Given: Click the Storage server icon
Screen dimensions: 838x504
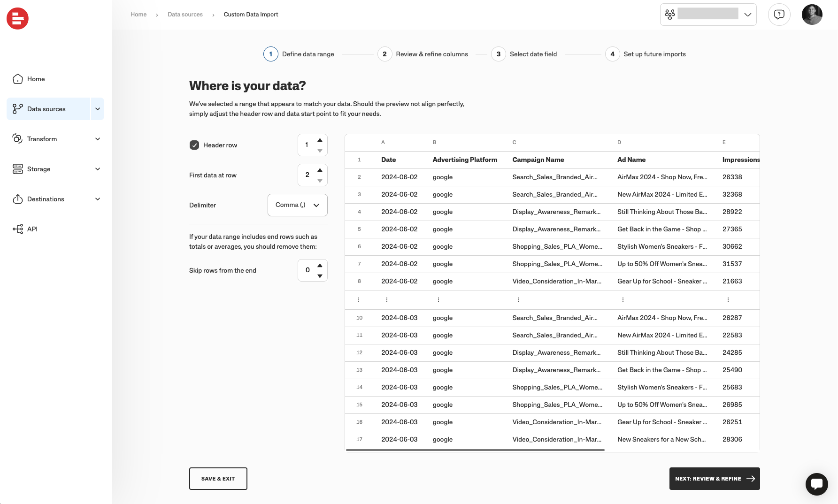Looking at the screenshot, I should 17,169.
